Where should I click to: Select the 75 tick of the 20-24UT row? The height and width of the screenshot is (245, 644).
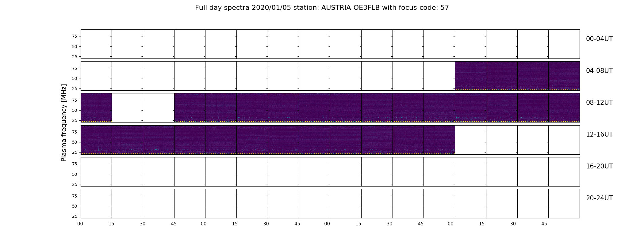coord(75,196)
